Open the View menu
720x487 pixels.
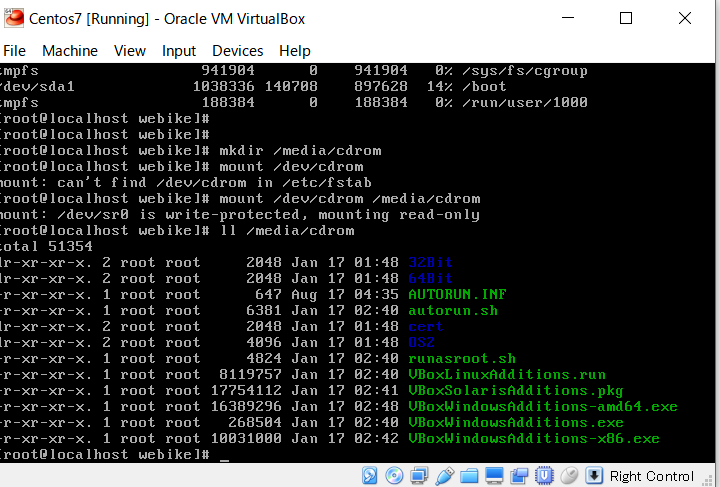click(x=129, y=50)
